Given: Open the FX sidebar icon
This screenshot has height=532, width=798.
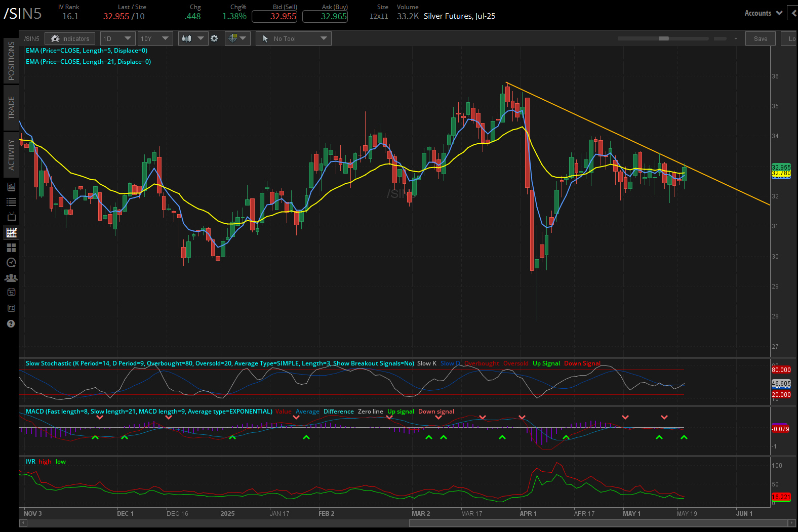Looking at the screenshot, I should point(11,308).
